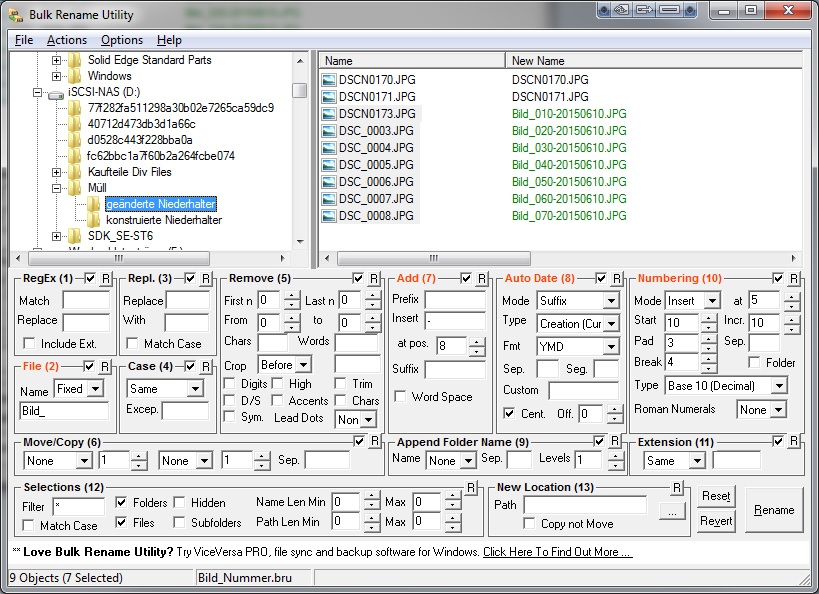This screenshot has height=594, width=819.
Task: Reset the Numbering (10) panel with R
Action: pyautogui.click(x=794, y=278)
